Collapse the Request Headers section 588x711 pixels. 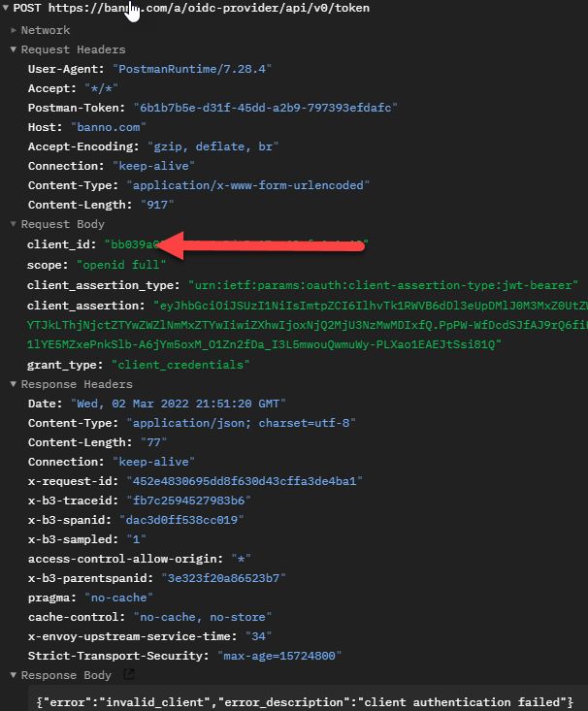[x=14, y=49]
